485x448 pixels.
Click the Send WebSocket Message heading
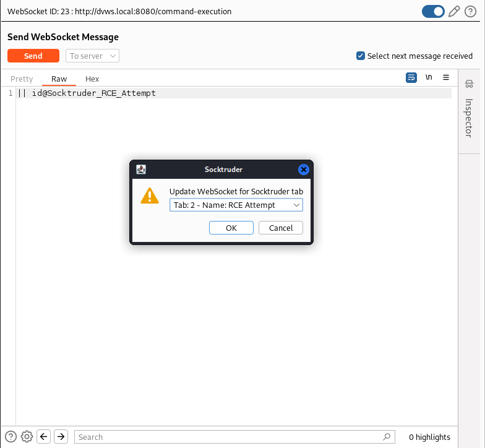pyautogui.click(x=63, y=37)
